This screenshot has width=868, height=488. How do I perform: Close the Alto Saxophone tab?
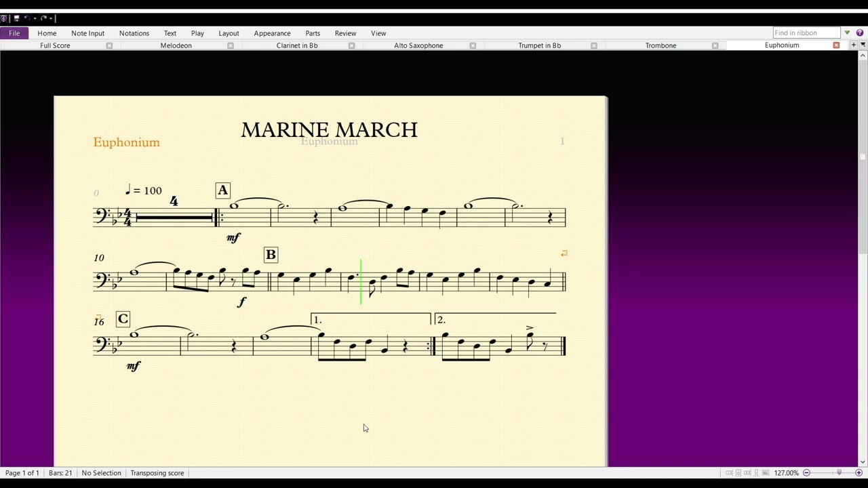click(x=473, y=45)
